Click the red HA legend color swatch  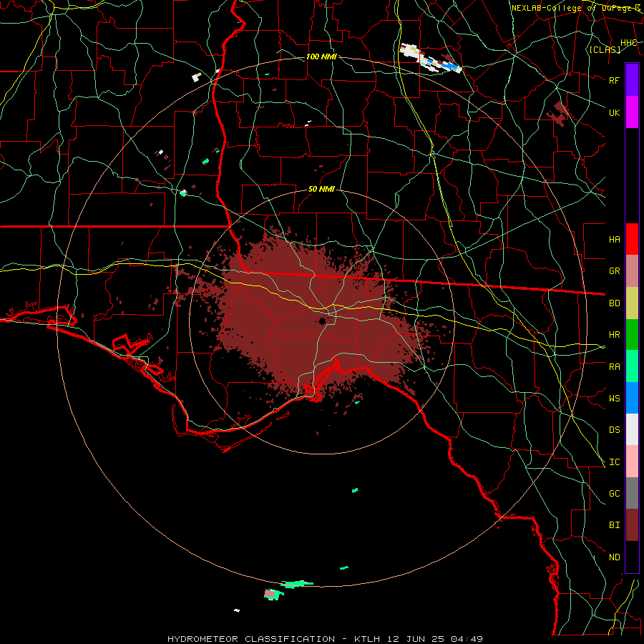[x=632, y=239]
